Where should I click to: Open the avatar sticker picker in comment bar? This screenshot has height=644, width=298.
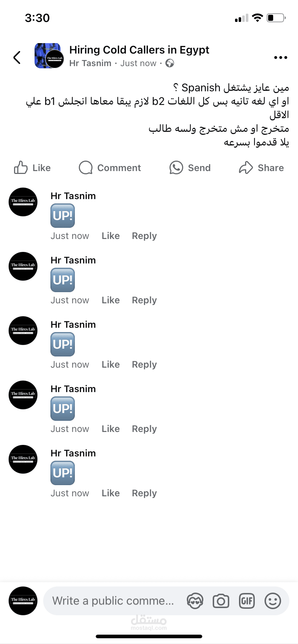(195, 601)
